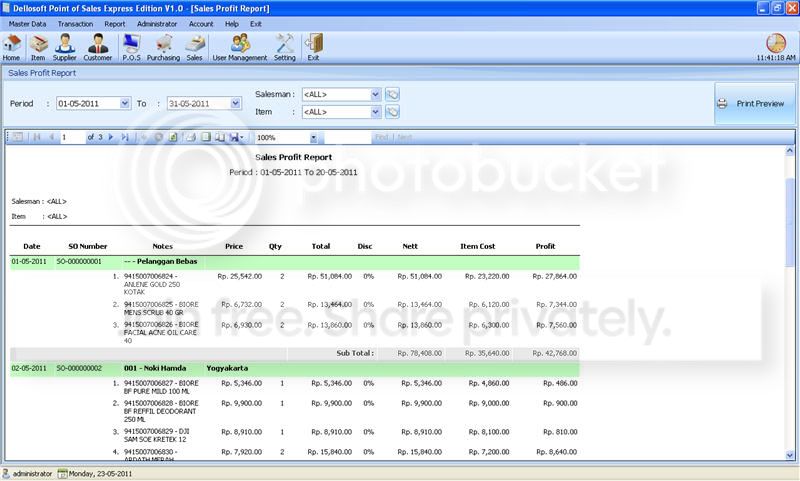Open the Customer toolbar icon
Image resolution: width=800 pixels, height=481 pixels.
tap(97, 47)
